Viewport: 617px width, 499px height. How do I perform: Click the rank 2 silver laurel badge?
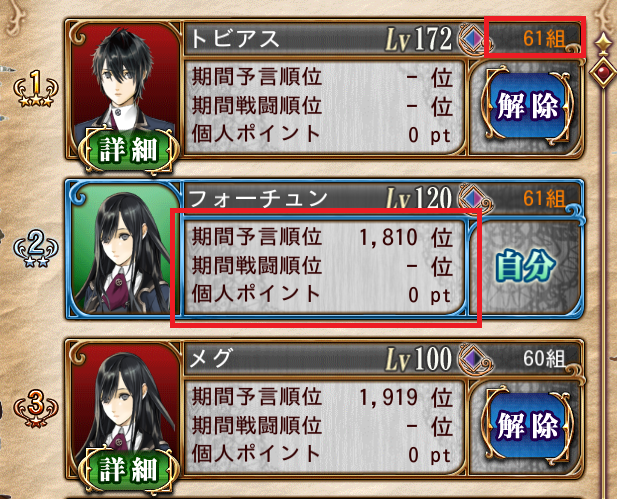[x=36, y=249]
